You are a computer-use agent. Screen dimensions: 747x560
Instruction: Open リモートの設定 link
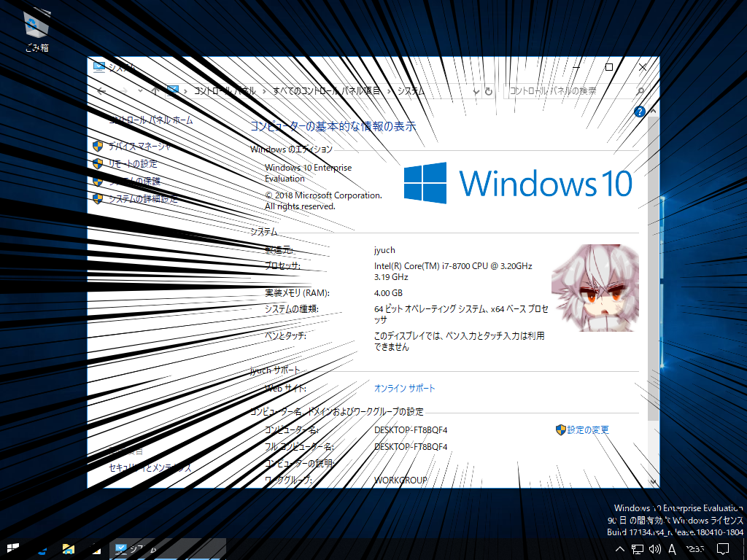click(133, 164)
